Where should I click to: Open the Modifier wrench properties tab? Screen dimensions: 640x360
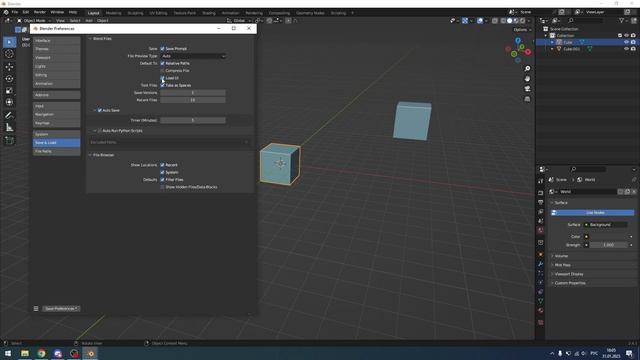pos(541,264)
